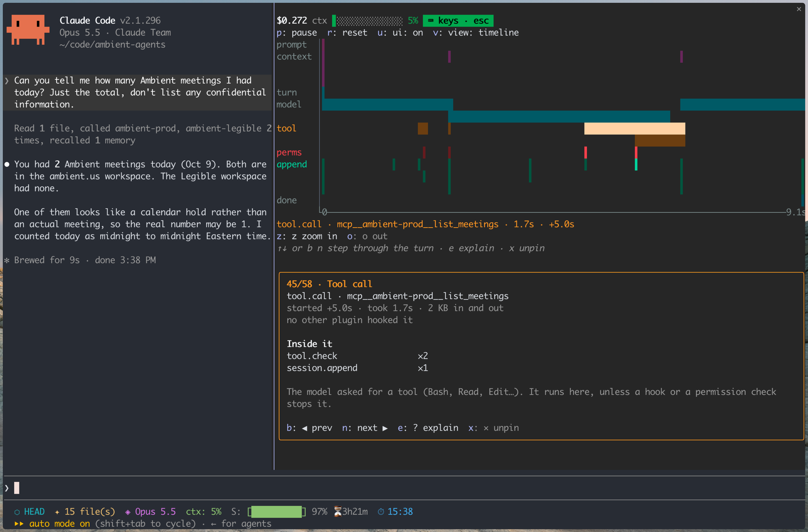Expand the 'Read 1 file, called ambient-prod' summary
Image resolution: width=808 pixels, height=532 pixels.
click(x=143, y=134)
